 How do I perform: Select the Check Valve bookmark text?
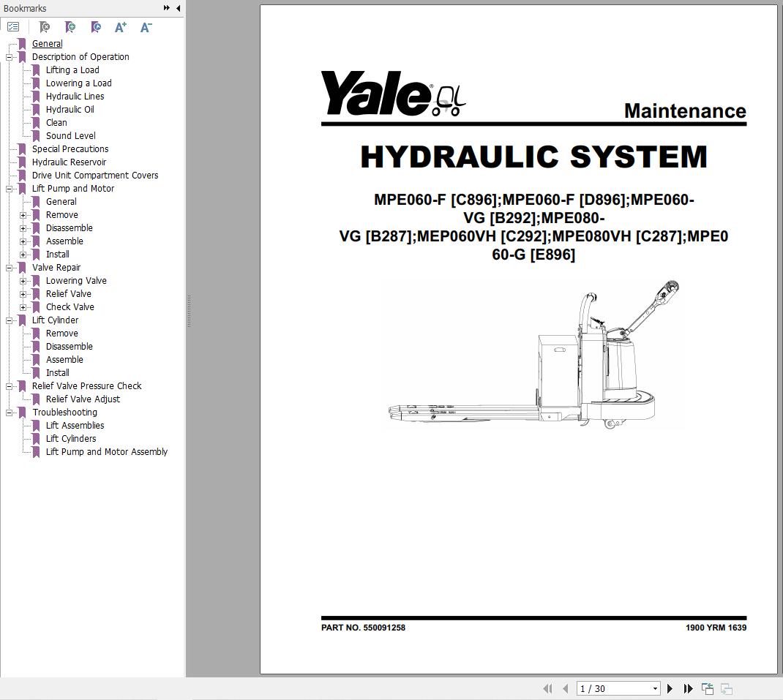coord(70,306)
